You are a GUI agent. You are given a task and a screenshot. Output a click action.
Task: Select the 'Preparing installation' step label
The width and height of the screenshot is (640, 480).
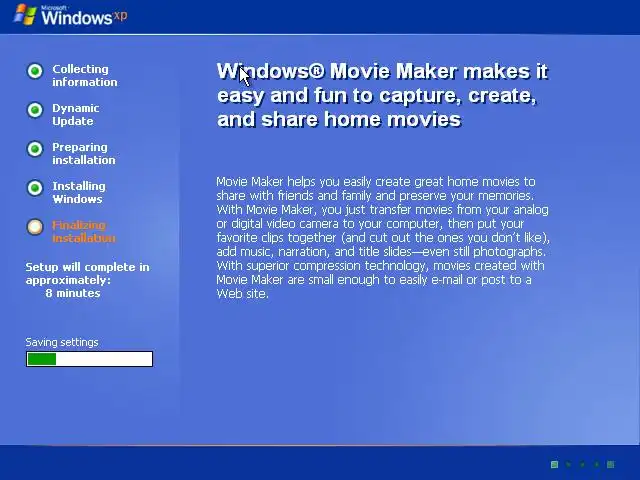pos(84,153)
